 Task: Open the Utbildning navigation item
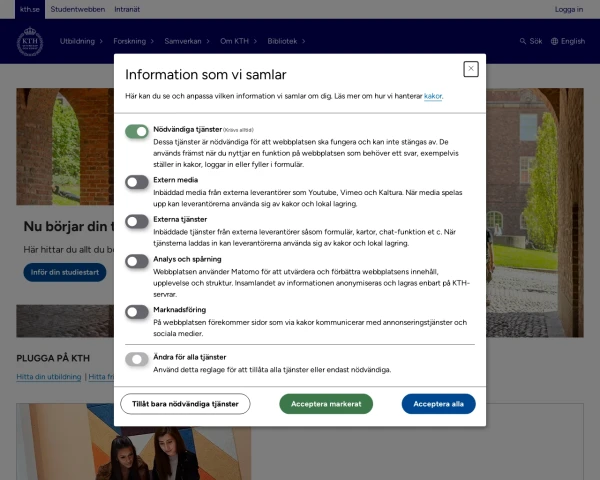click(x=77, y=41)
